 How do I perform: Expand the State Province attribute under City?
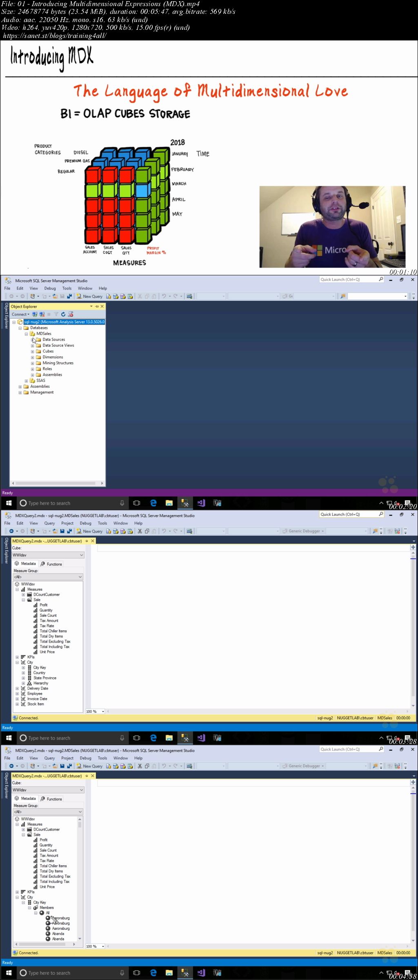point(23,678)
